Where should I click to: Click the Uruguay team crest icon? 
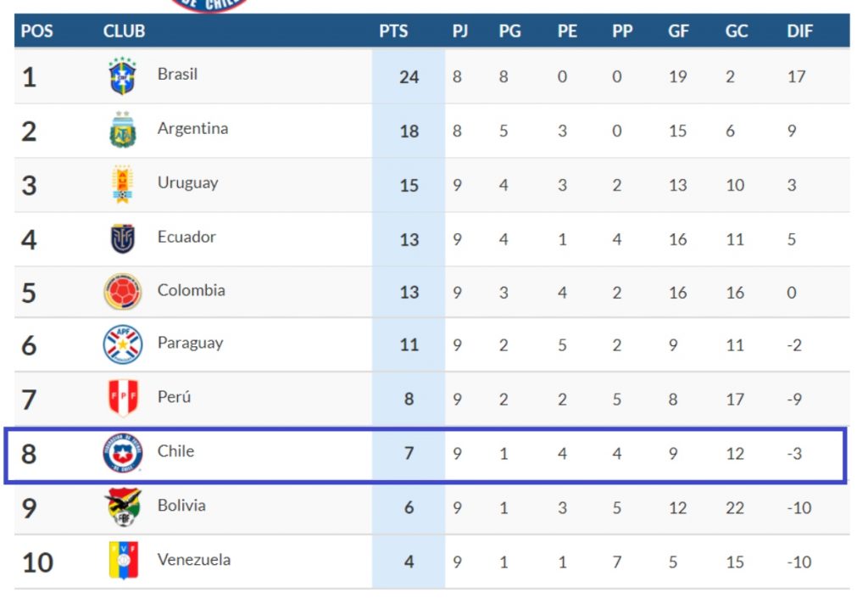(122, 184)
